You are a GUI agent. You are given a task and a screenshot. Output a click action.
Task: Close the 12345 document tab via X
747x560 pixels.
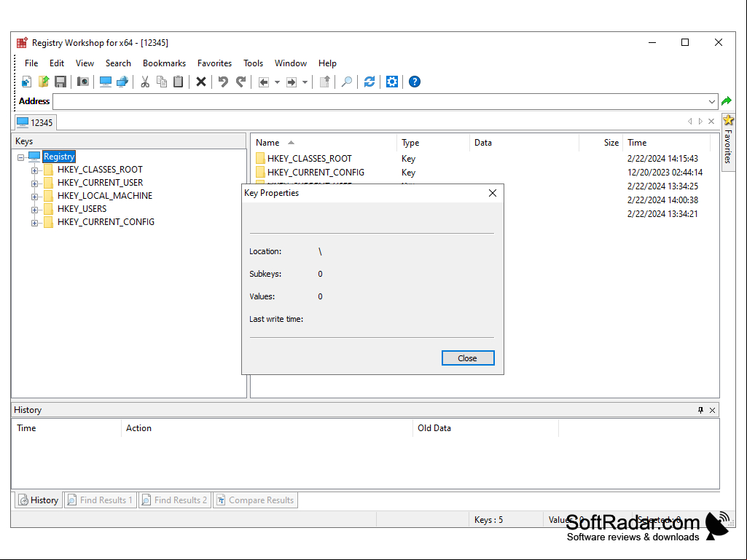711,122
